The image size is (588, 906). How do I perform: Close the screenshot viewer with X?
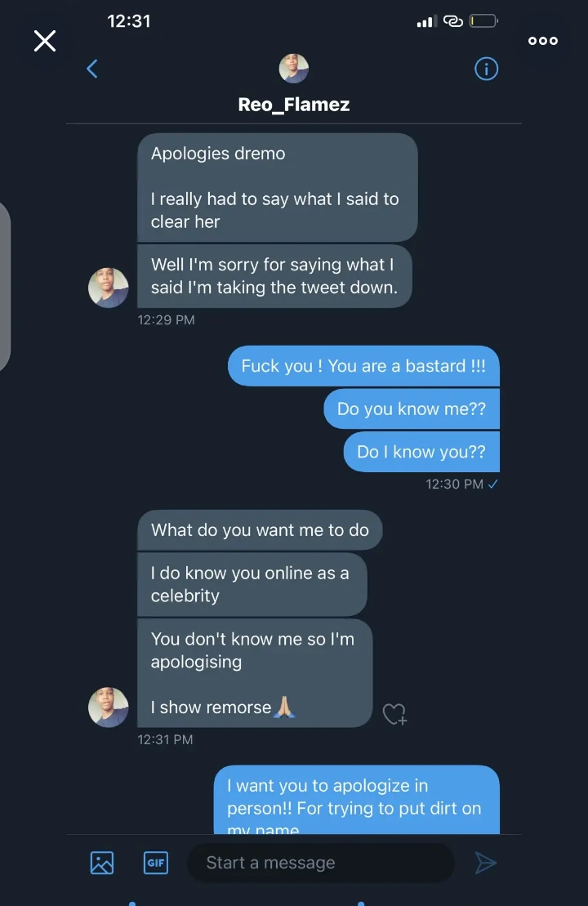click(x=45, y=41)
